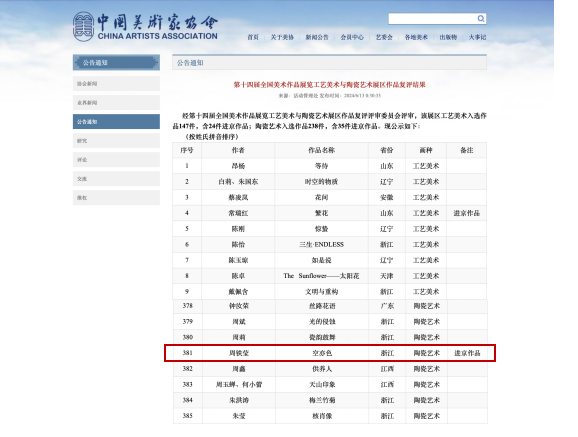578x437 pixels.
Task: Open the 各地美术 nav item
Action: pos(416,37)
